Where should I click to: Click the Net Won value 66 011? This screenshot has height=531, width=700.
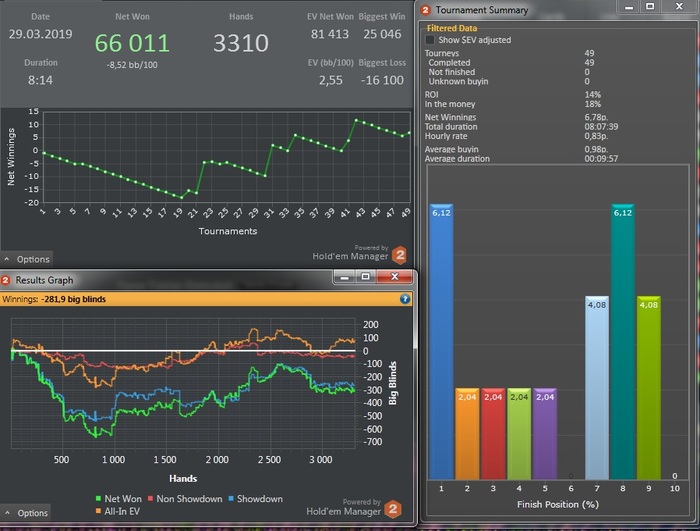click(x=132, y=43)
